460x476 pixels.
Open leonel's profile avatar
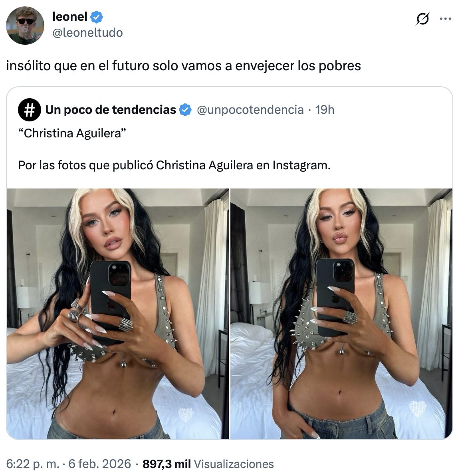tap(25, 26)
